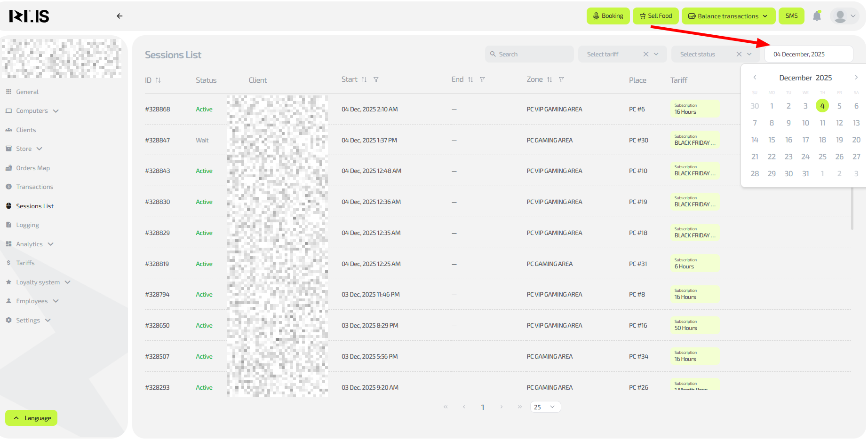Change rows per page dropdown

(545, 407)
